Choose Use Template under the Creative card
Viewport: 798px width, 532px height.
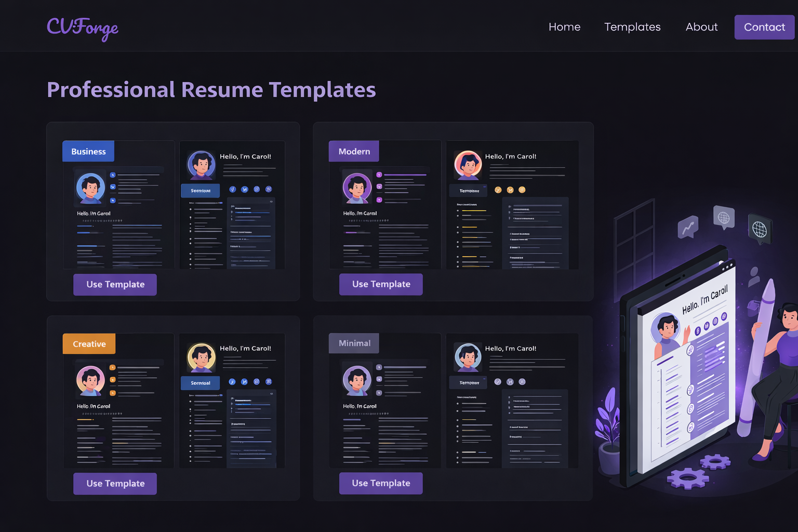(115, 484)
